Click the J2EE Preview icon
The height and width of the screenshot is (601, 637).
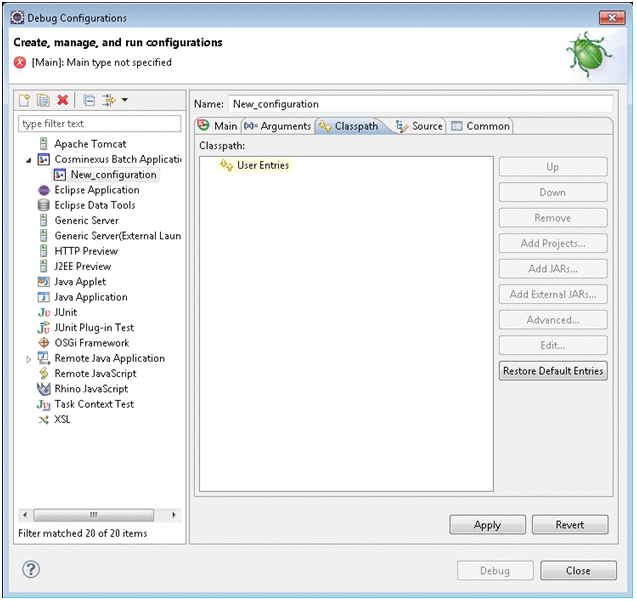coord(43,266)
